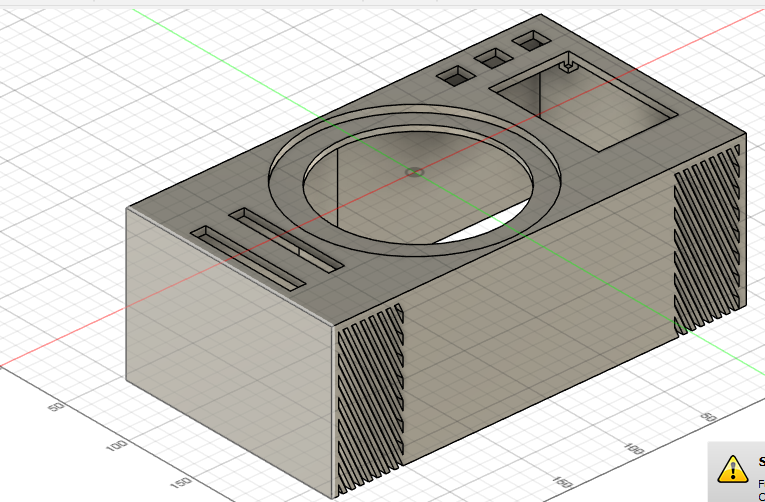765x502 pixels.
Task: Click the 100 grid label at the lower right
Action: [632, 450]
